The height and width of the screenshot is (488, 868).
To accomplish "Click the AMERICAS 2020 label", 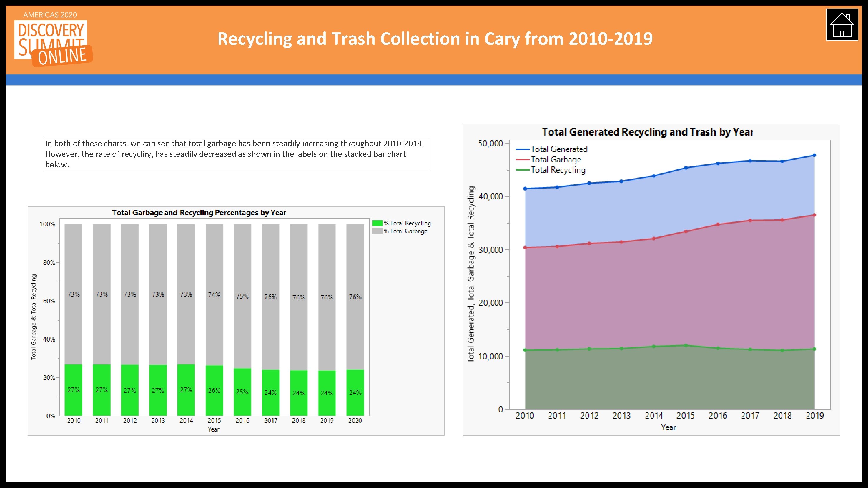I will pos(49,15).
